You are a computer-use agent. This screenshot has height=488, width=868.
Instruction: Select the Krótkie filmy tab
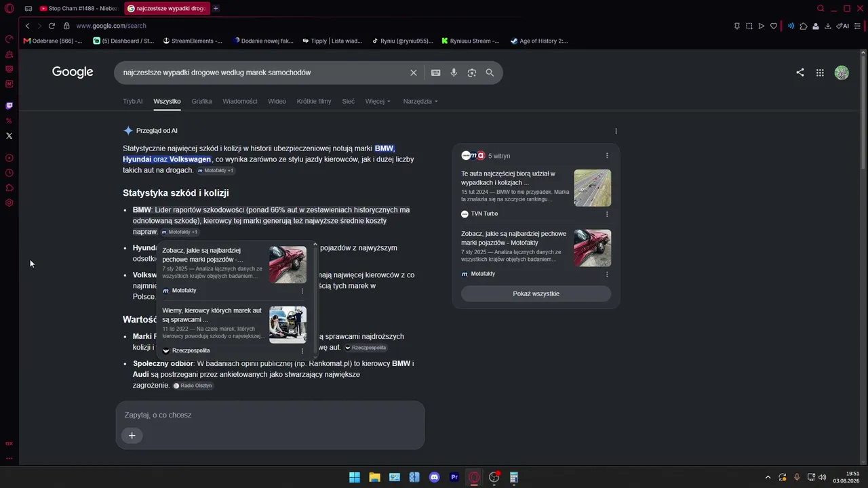point(314,102)
